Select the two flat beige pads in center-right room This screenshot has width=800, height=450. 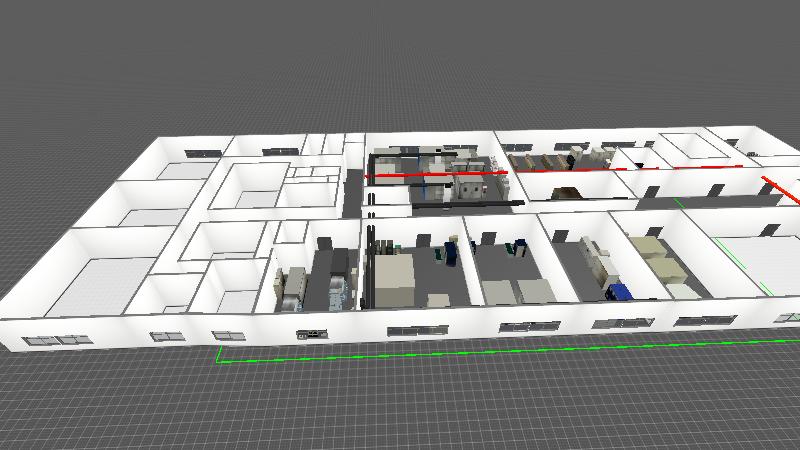pos(515,291)
